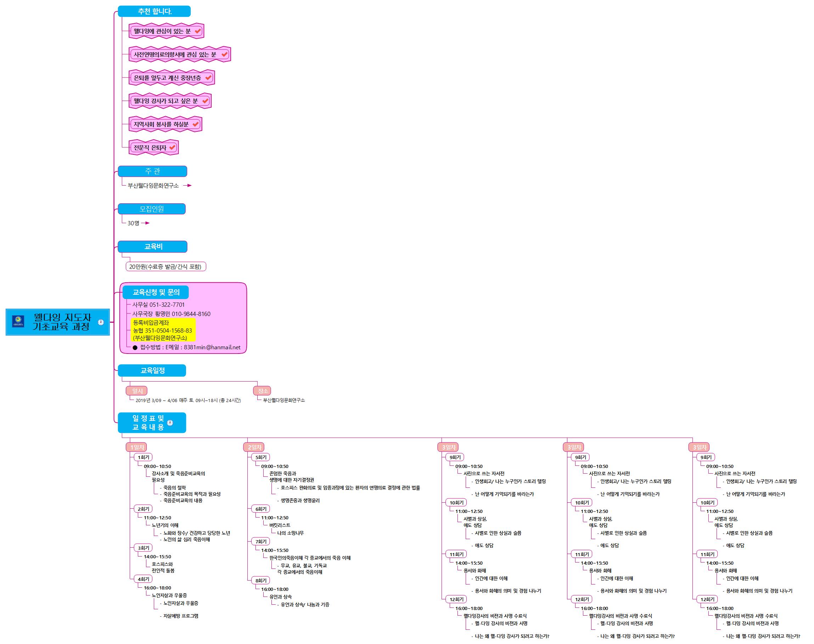
Task: Click yellow highlighted 등록비입금계좌 box
Action: coord(163,330)
